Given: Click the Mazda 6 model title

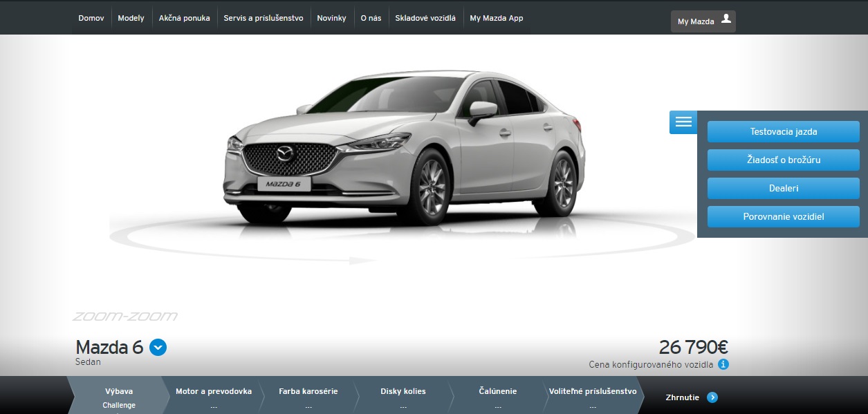Looking at the screenshot, I should [x=109, y=347].
